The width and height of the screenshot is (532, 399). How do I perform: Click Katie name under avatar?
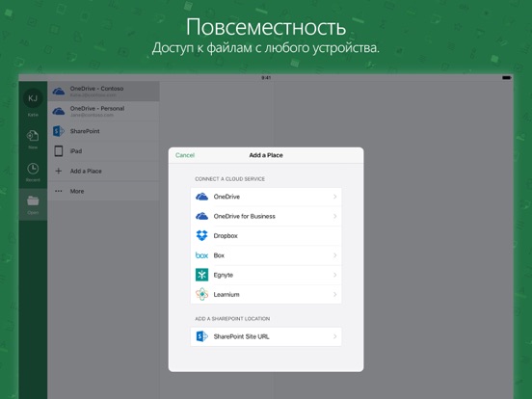click(33, 115)
